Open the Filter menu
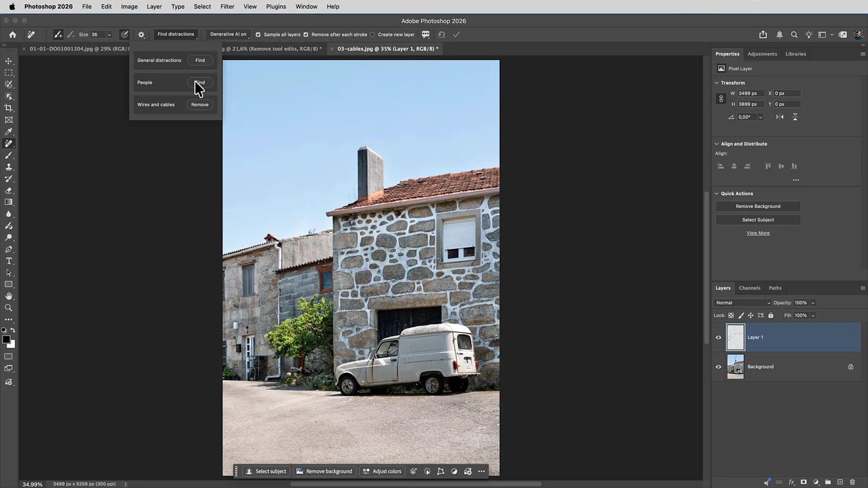Image resolution: width=868 pixels, height=488 pixels. (227, 7)
